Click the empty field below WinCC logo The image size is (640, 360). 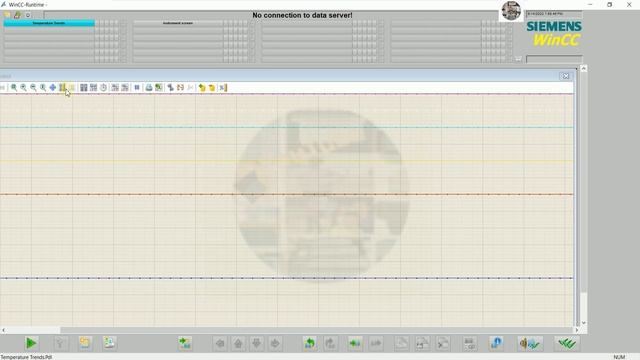pos(554,60)
